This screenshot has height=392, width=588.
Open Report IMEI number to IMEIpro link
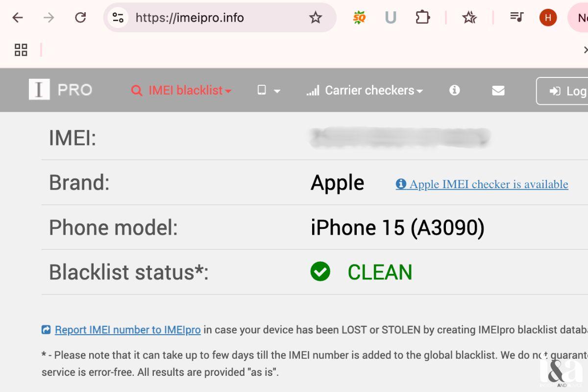click(x=128, y=330)
